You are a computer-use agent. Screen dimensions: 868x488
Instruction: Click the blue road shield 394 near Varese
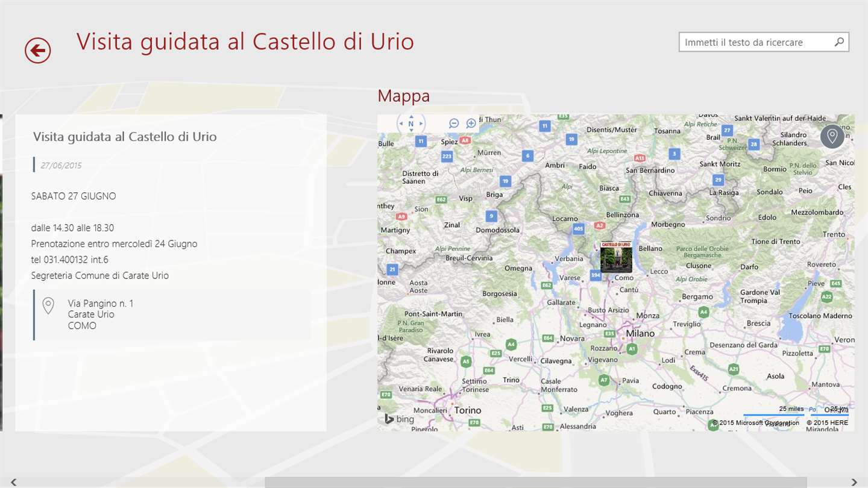pos(596,275)
